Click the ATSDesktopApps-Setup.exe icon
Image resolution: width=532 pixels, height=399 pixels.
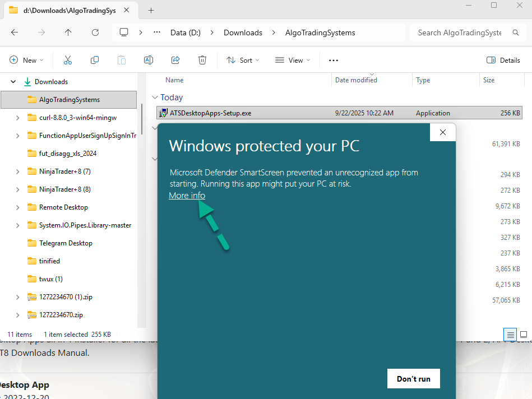pos(163,113)
